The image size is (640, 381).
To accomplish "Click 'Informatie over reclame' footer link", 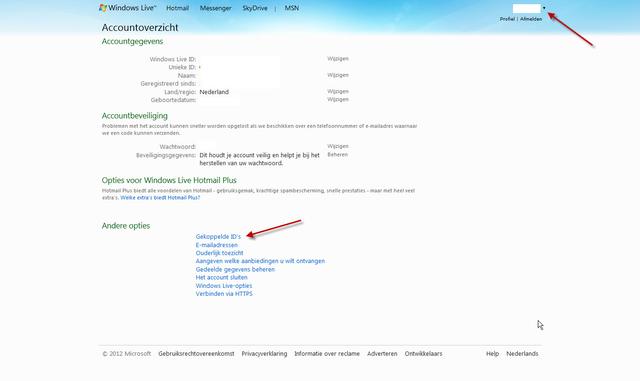I will click(x=327, y=354).
